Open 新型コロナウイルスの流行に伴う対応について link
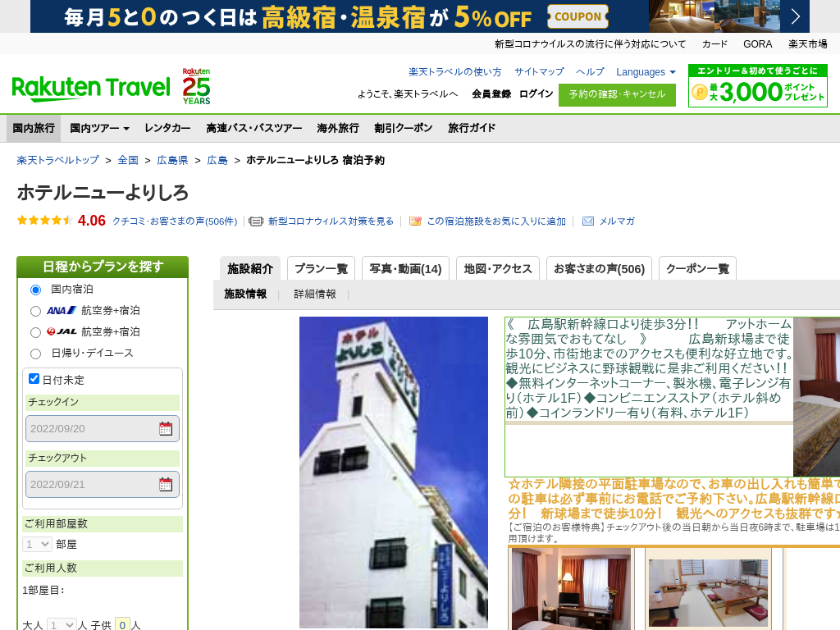Screen dimensions: 840x630 point(590,44)
